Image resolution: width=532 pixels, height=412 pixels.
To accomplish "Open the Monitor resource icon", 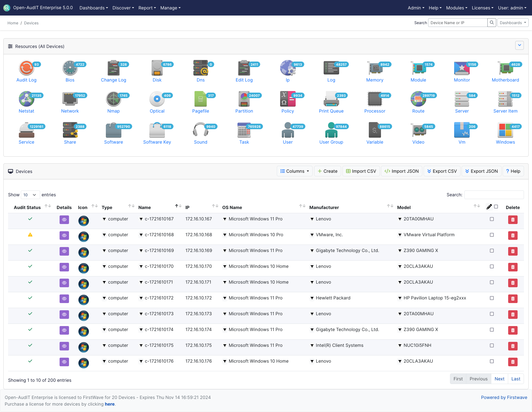I will click(462, 68).
